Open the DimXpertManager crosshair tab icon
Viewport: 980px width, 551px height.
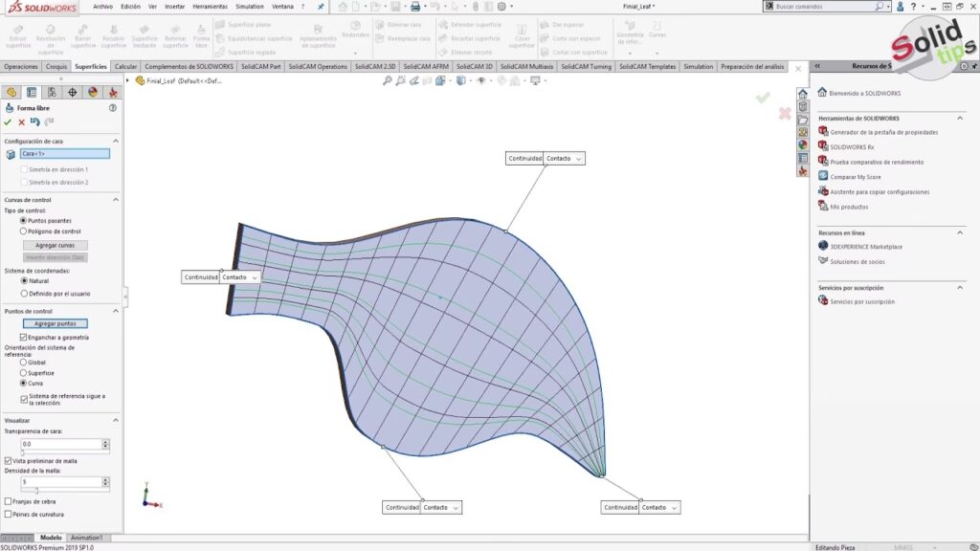coord(72,93)
